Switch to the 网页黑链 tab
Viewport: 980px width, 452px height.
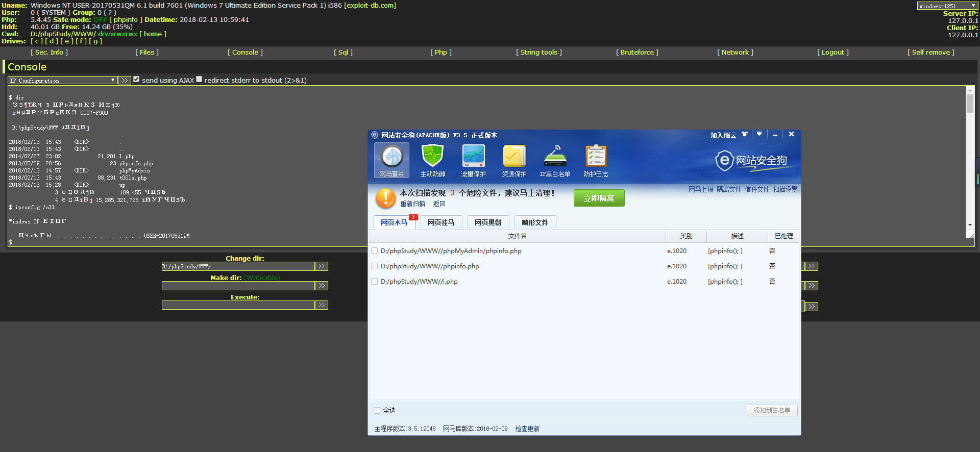(488, 222)
